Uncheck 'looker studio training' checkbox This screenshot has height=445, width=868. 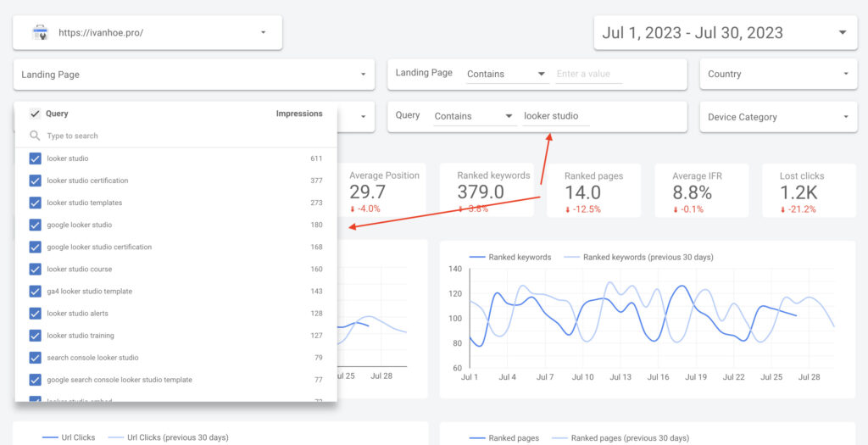pos(36,336)
